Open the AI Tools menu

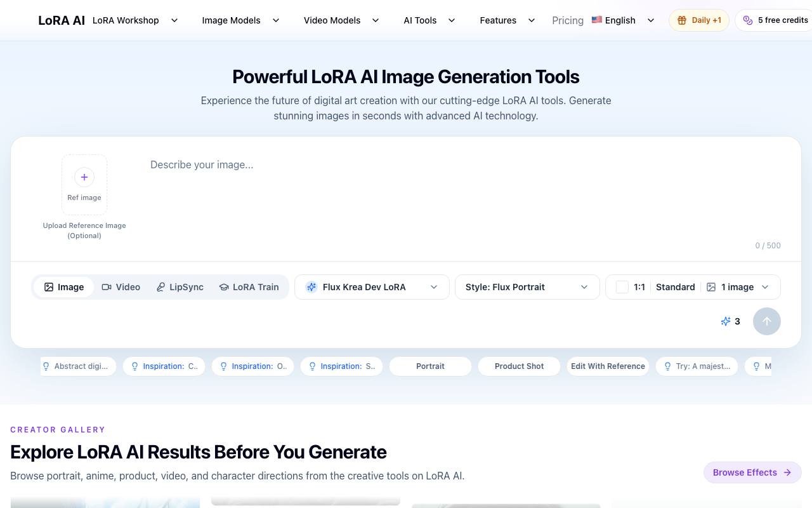tap(429, 20)
